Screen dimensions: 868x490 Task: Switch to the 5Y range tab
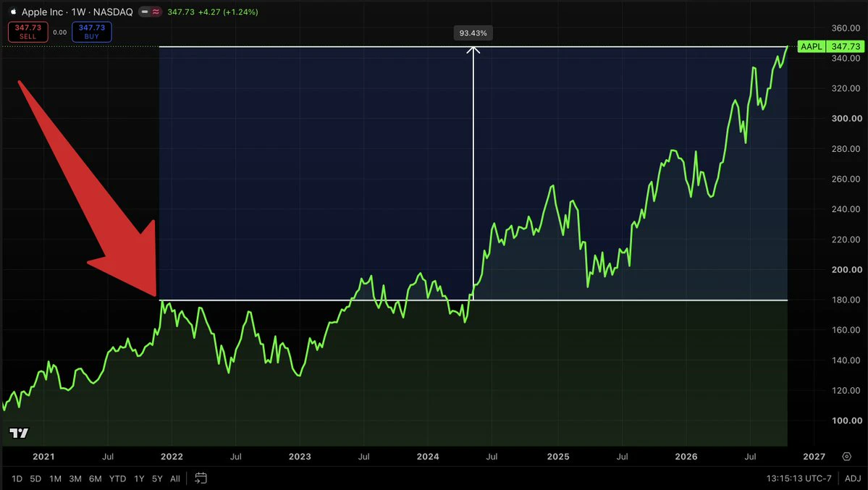click(157, 478)
